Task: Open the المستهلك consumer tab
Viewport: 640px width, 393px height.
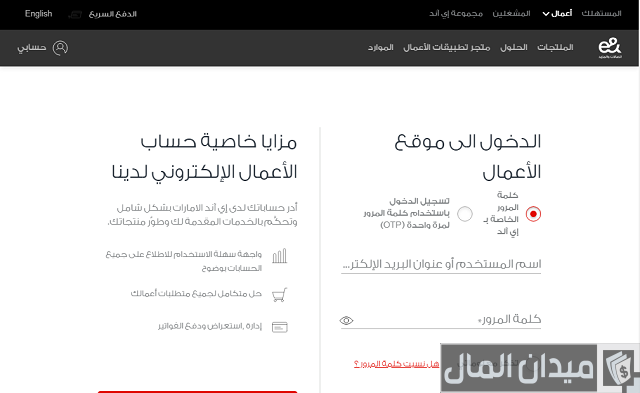Action: (x=601, y=14)
